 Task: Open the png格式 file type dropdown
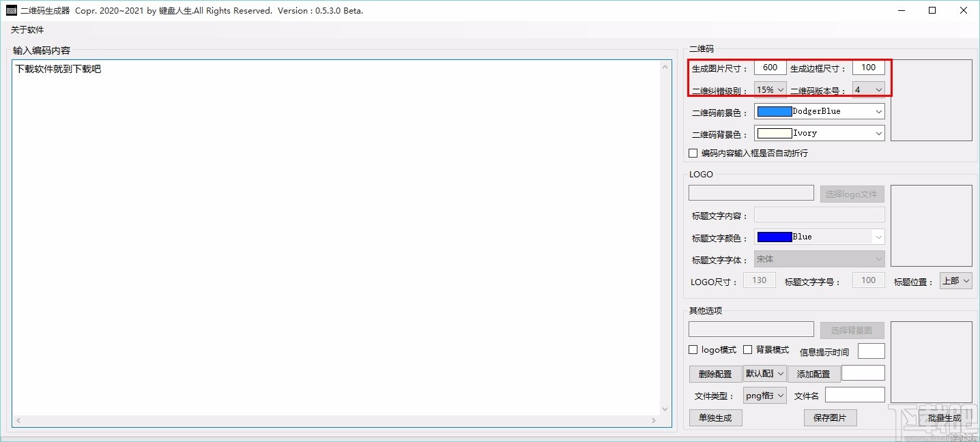pos(764,395)
